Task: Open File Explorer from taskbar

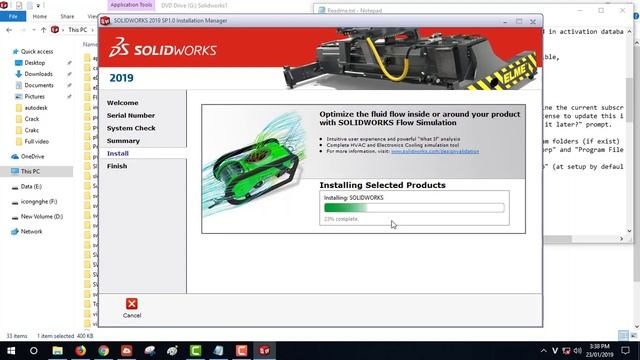Action: (x=57, y=351)
